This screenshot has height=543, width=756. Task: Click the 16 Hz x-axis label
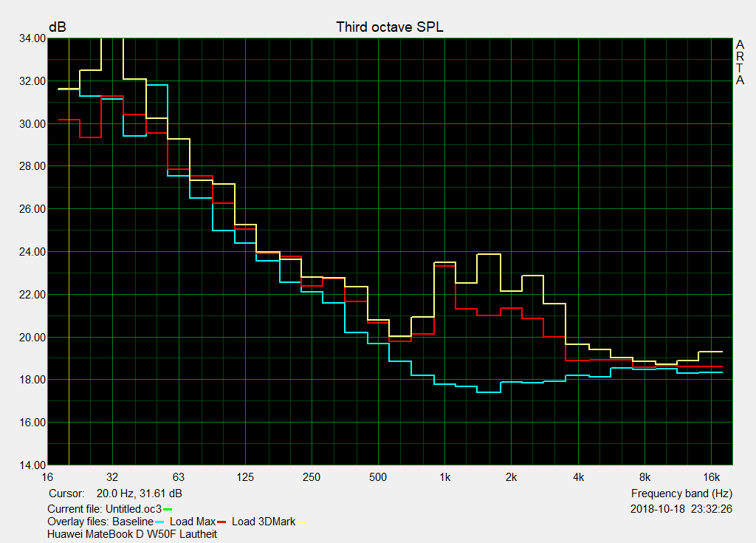click(47, 477)
